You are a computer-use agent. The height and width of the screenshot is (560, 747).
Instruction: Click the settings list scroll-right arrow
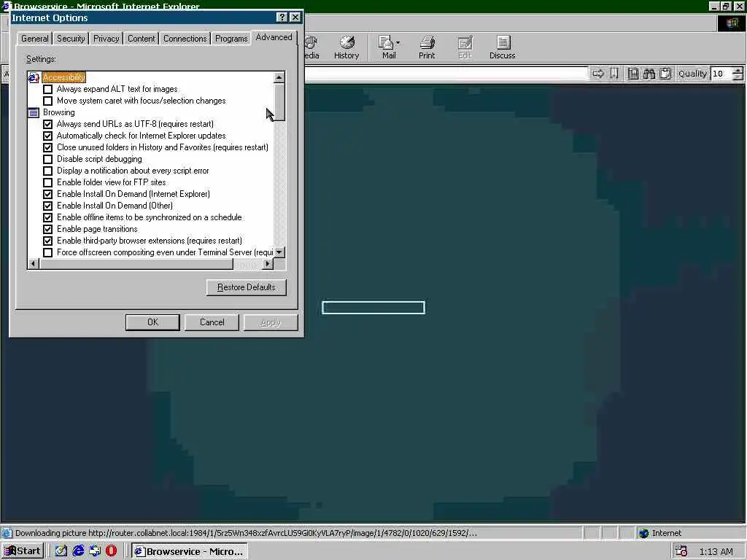point(268,264)
